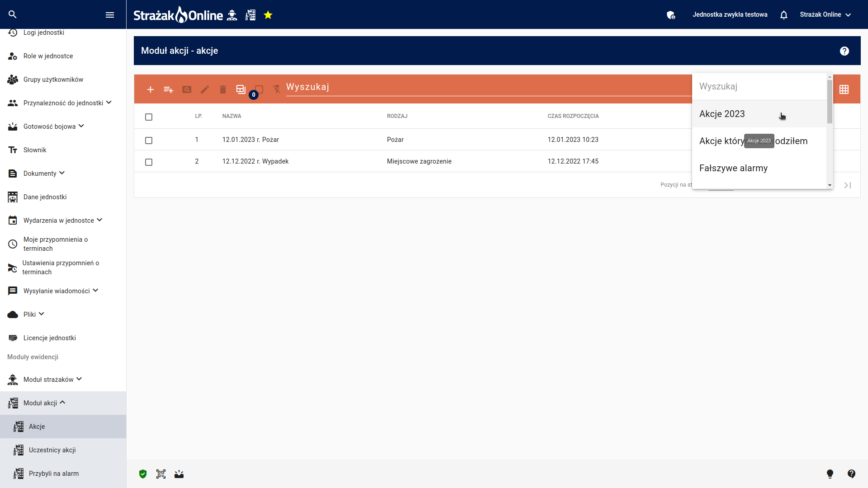
Task: Click the lightbulb suggestion icon
Action: coord(830,474)
